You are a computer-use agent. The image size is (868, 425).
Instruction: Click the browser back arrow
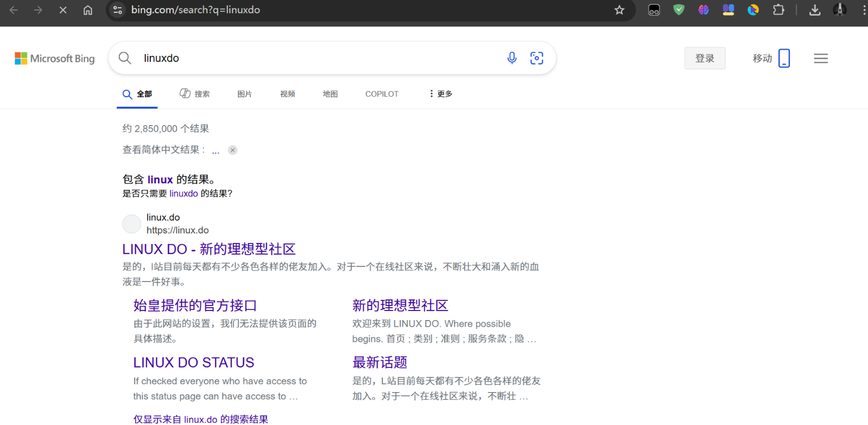[x=13, y=10]
